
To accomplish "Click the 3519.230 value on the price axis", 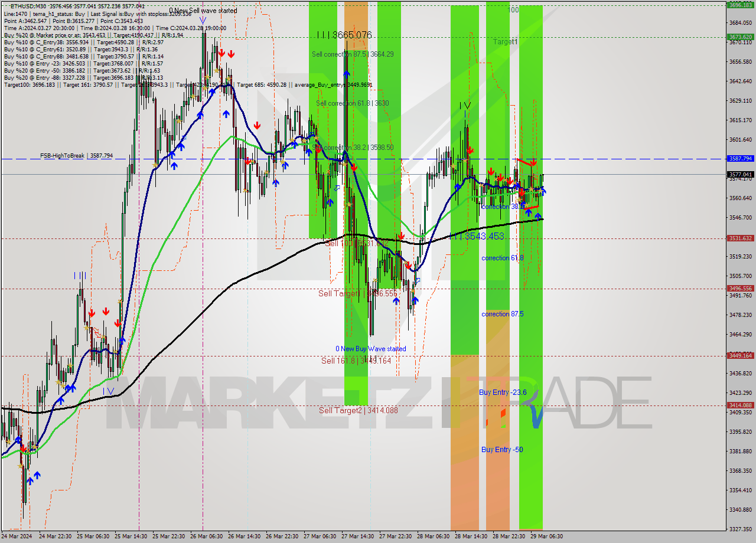I will pyautogui.click(x=741, y=256).
